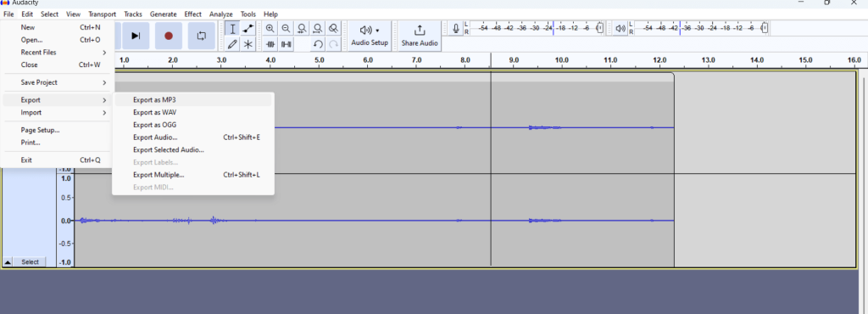Choose Exit from the File menu
Image resolution: width=868 pixels, height=314 pixels.
pyautogui.click(x=58, y=160)
